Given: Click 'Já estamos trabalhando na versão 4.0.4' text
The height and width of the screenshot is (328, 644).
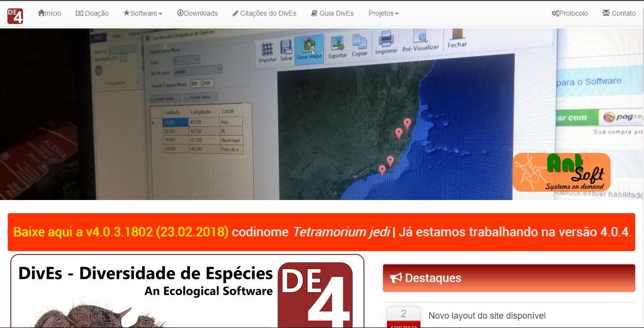Looking at the screenshot, I should coord(515,232).
